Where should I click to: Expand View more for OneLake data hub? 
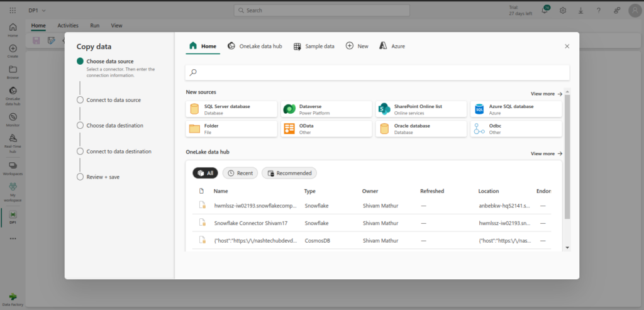pyautogui.click(x=546, y=153)
